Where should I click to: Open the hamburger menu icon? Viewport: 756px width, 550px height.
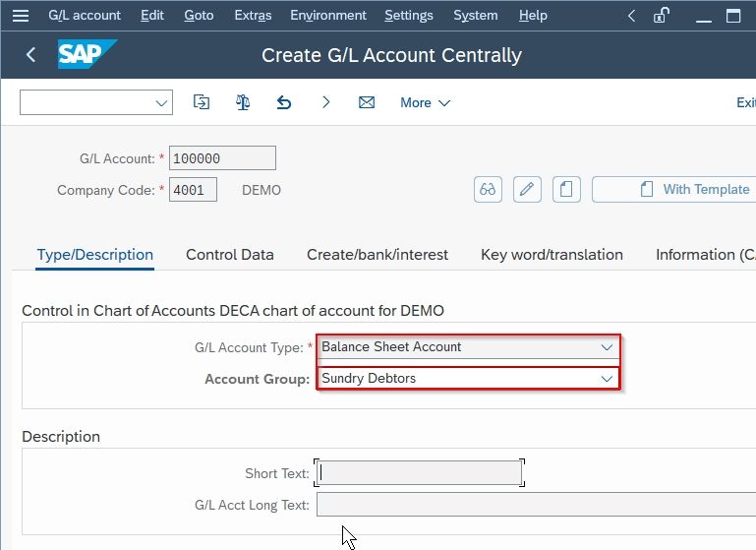[21, 16]
